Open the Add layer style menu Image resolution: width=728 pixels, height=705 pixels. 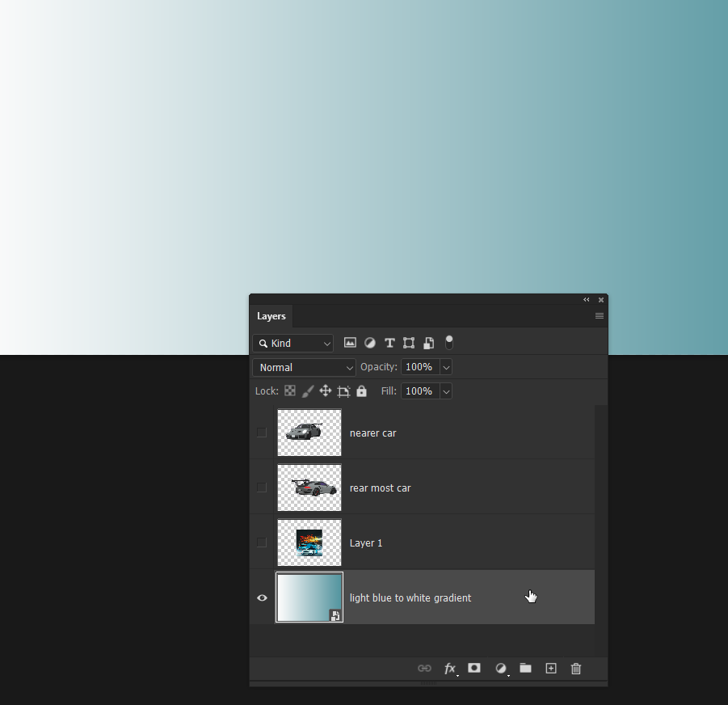pyautogui.click(x=450, y=669)
